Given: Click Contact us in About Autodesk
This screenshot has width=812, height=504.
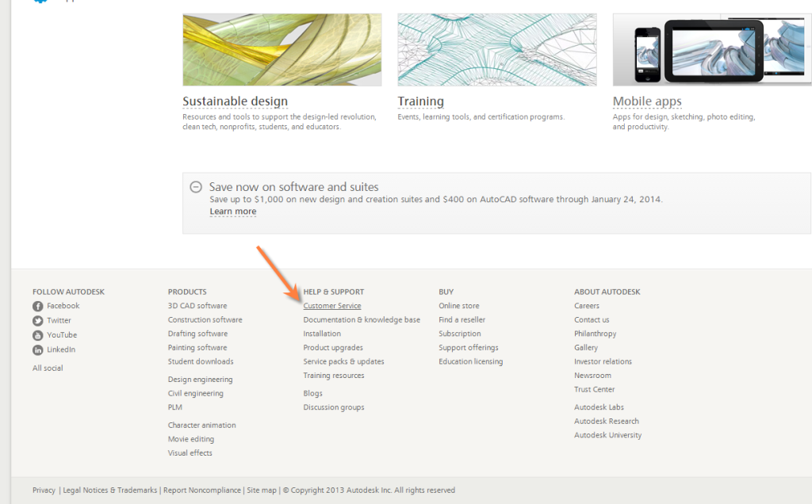Looking at the screenshot, I should 592,320.
